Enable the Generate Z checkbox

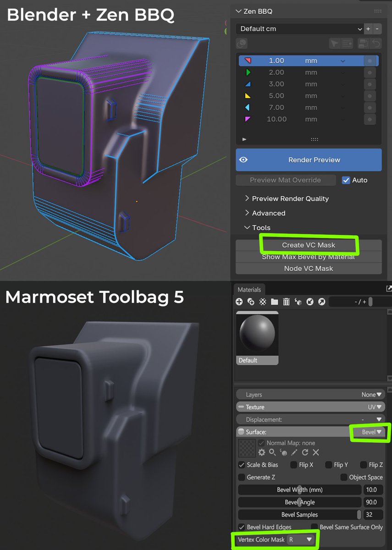point(242,477)
